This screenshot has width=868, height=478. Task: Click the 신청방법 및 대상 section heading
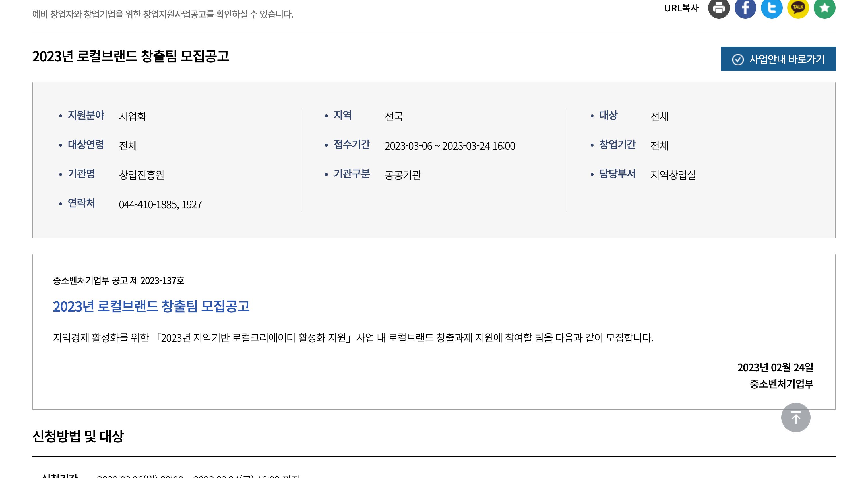coord(78,436)
